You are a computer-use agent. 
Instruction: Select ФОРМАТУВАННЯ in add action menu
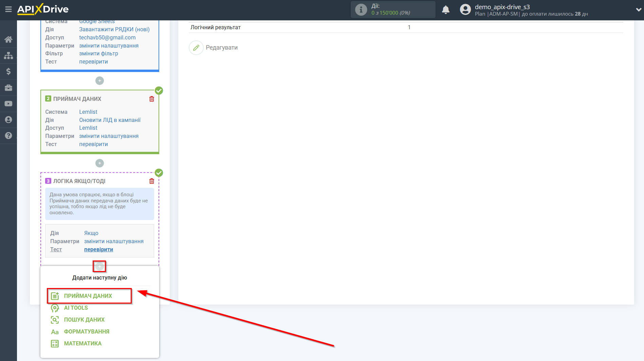tap(87, 331)
